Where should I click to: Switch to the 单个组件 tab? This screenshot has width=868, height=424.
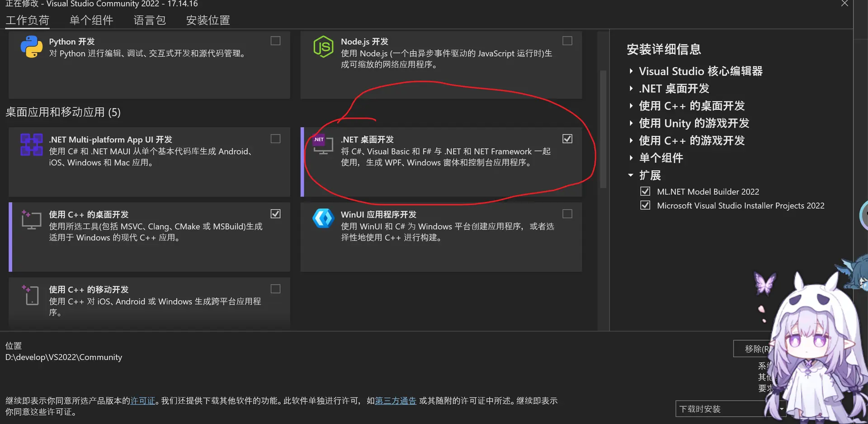[x=91, y=20]
